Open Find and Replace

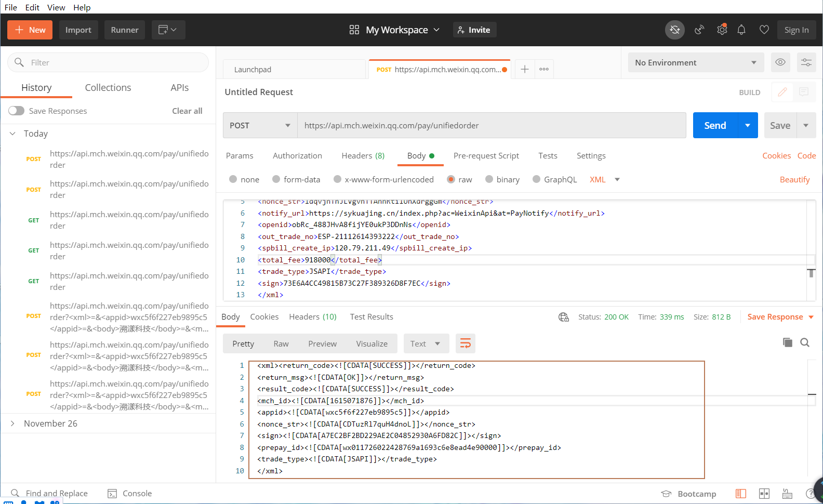pos(49,494)
